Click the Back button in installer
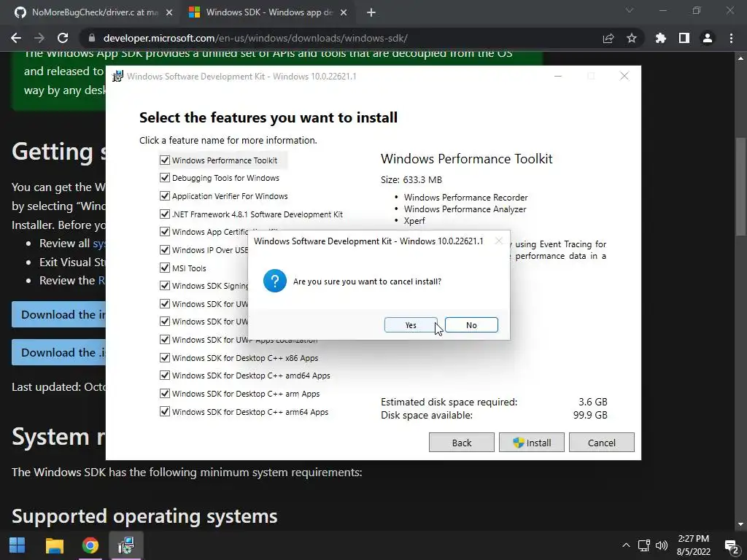Image resolution: width=747 pixels, height=560 pixels. pos(462,443)
